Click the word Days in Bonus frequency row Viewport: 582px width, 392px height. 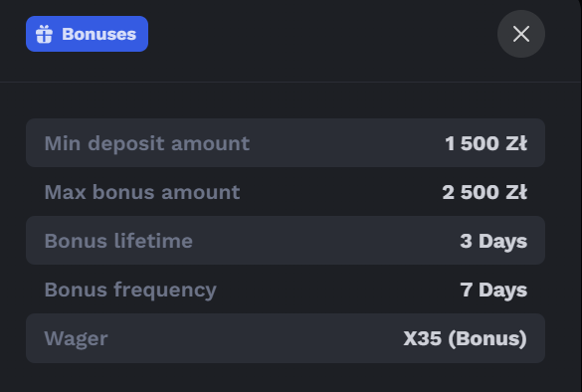tap(503, 291)
